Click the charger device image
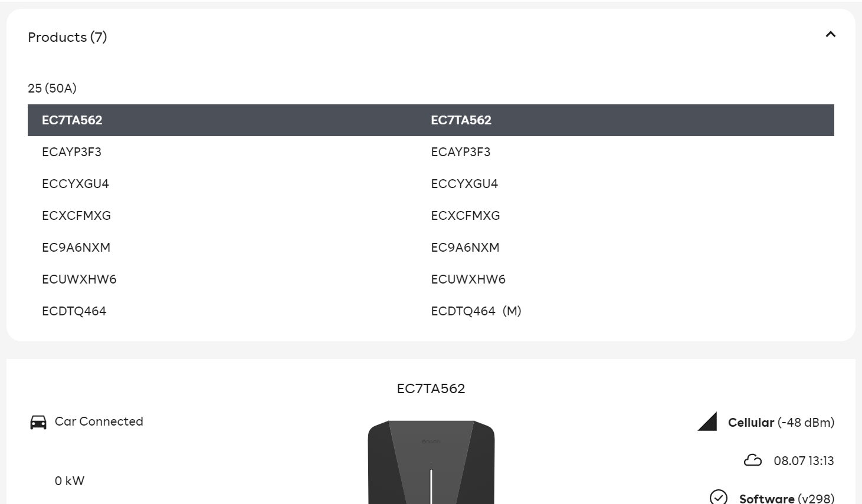The width and height of the screenshot is (862, 504). (x=431, y=462)
